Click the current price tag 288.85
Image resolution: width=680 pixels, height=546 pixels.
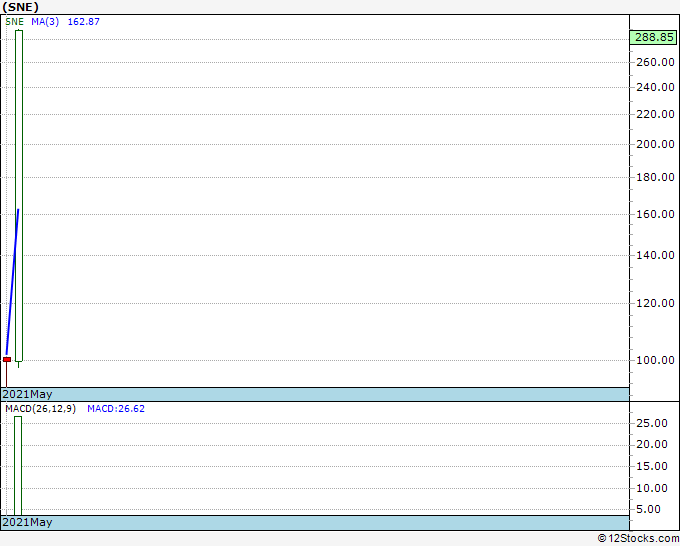coord(653,37)
